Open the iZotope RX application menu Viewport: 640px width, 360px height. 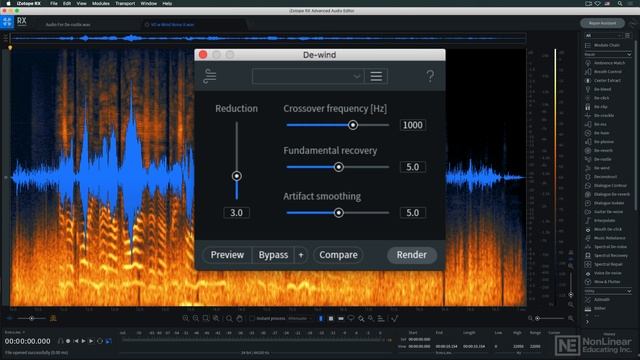coord(29,3)
